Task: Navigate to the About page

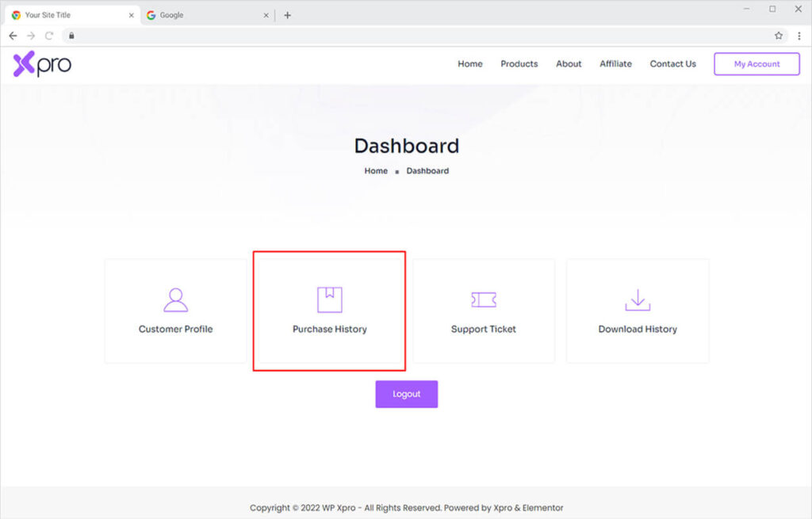Action: (x=569, y=64)
